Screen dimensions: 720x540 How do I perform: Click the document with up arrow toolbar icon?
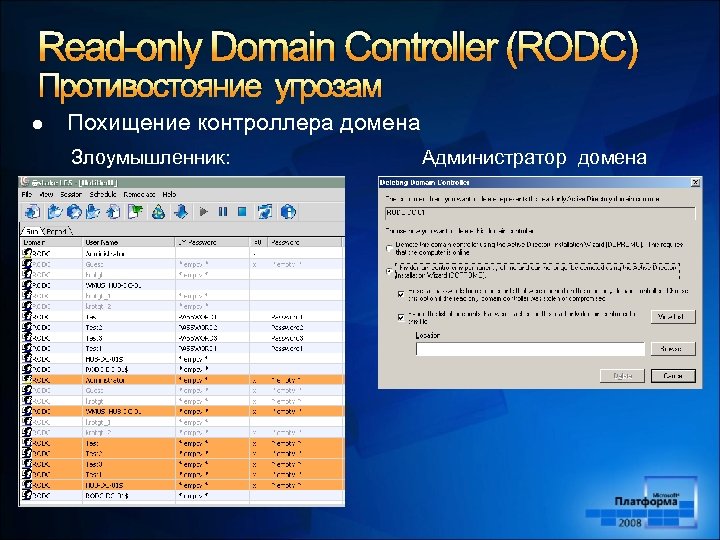click(113, 212)
